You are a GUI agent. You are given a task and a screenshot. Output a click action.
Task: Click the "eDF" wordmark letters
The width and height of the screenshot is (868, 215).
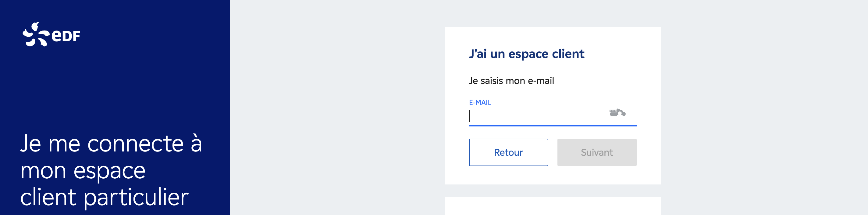point(66,36)
